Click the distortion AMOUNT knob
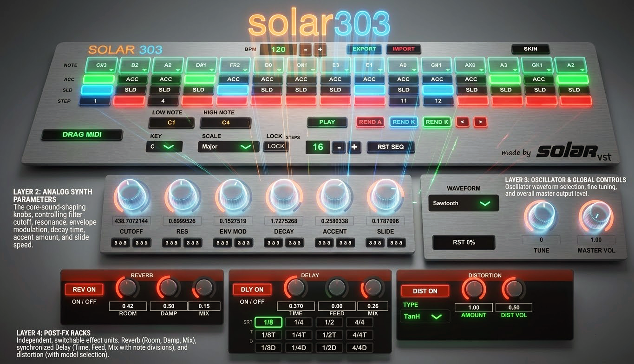 point(474,289)
